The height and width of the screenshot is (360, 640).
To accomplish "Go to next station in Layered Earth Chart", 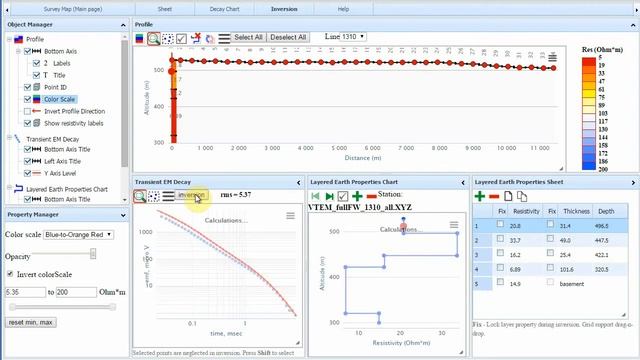I will (329, 196).
